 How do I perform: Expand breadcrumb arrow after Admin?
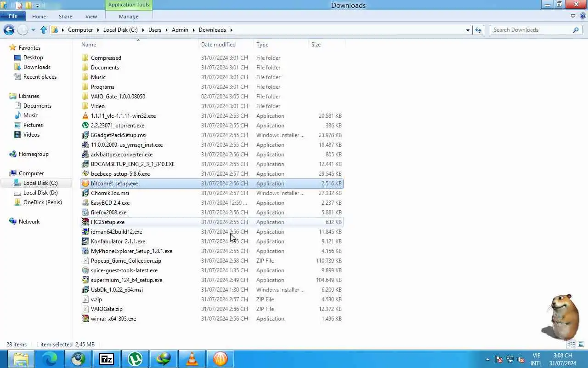click(x=193, y=30)
